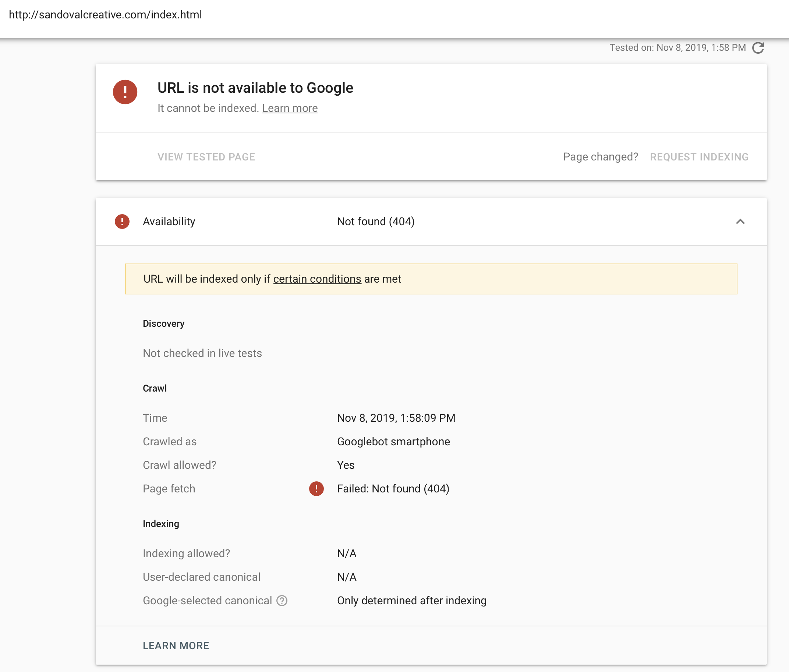The image size is (789, 672).
Task: Select the "Tested on: Nov 8, 2019, 1:58 PM" text
Action: pyautogui.click(x=678, y=47)
